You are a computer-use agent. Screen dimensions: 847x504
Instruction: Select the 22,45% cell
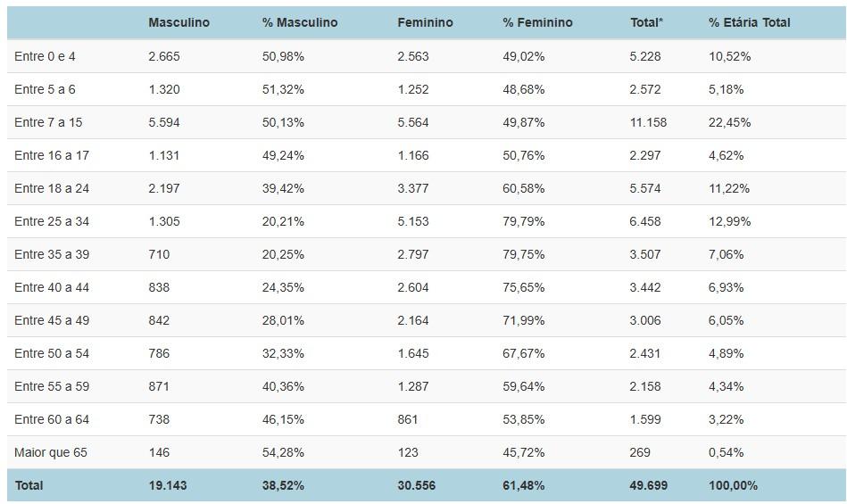pyautogui.click(x=729, y=122)
